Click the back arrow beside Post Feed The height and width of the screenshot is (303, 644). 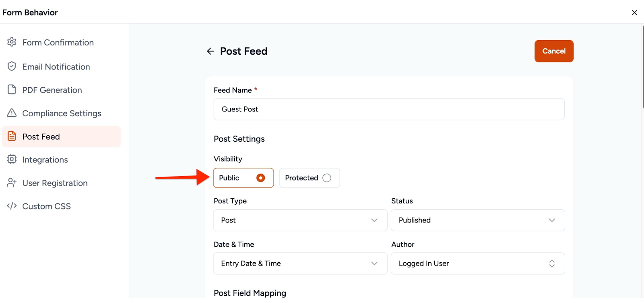point(211,51)
